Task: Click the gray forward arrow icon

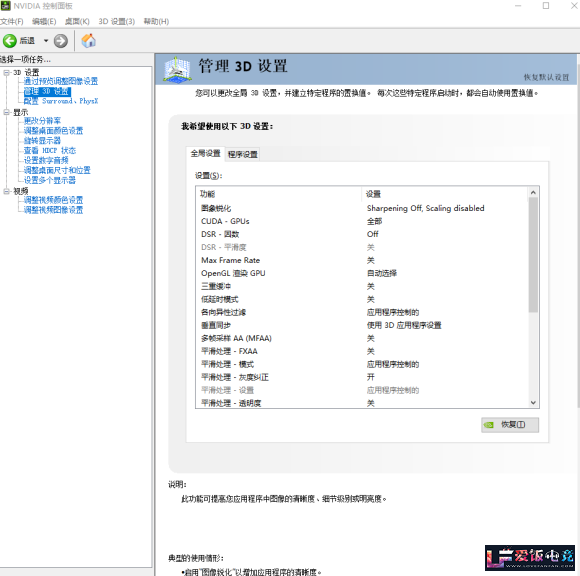Action: click(61, 41)
